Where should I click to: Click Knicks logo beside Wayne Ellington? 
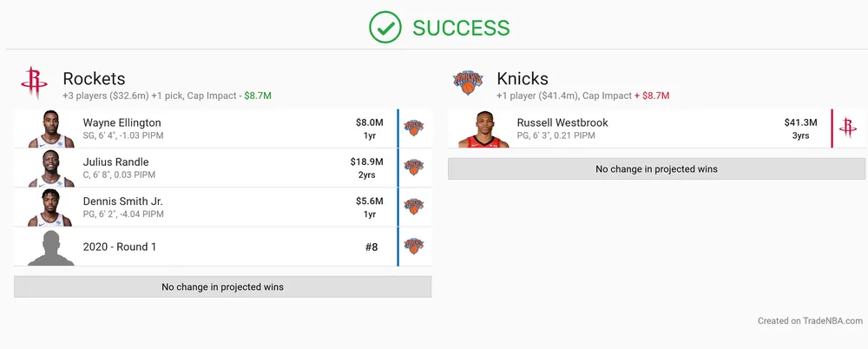tap(414, 128)
